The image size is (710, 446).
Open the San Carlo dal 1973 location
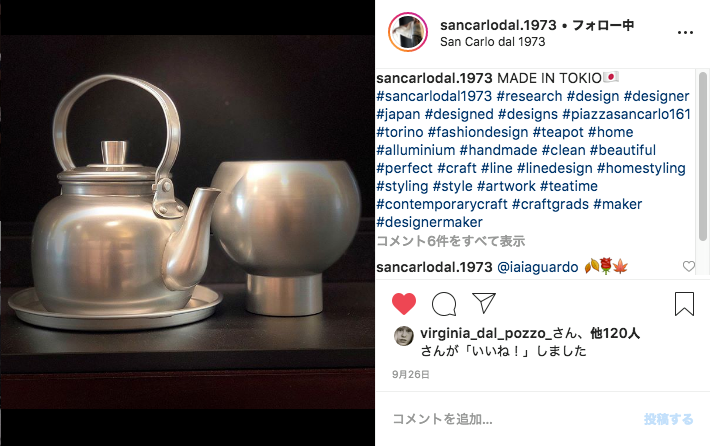point(492,42)
